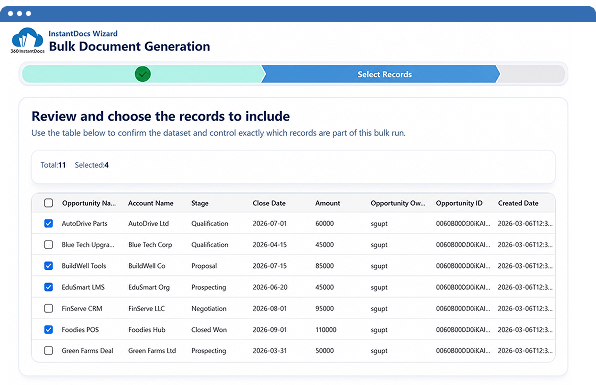Screen dimensions: 596x385
Task: Toggle the select-all header checkbox
Action: (48, 203)
